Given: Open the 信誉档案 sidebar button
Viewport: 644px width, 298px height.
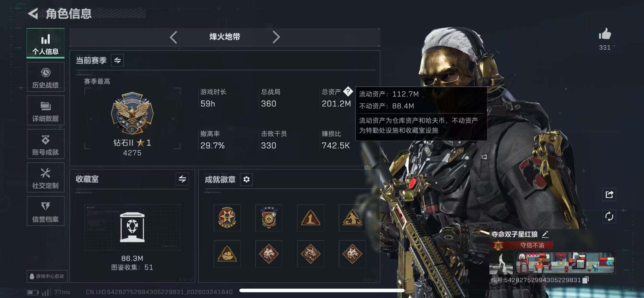Looking at the screenshot, I should click(46, 211).
